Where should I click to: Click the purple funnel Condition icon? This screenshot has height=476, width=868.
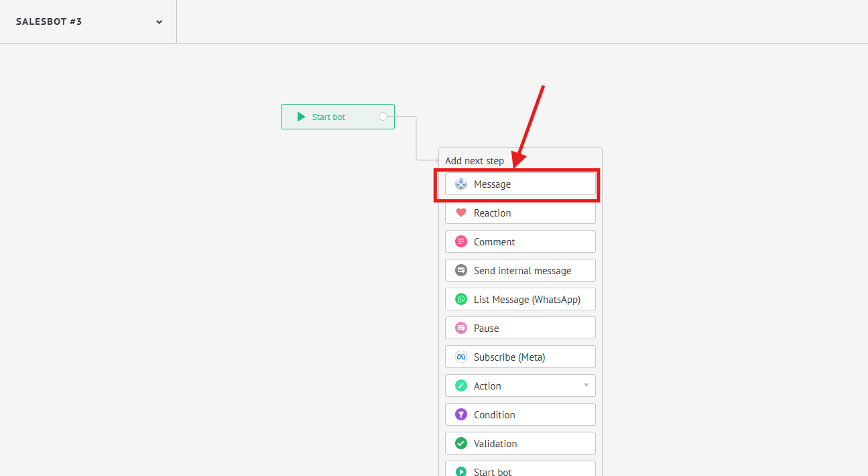[461, 414]
